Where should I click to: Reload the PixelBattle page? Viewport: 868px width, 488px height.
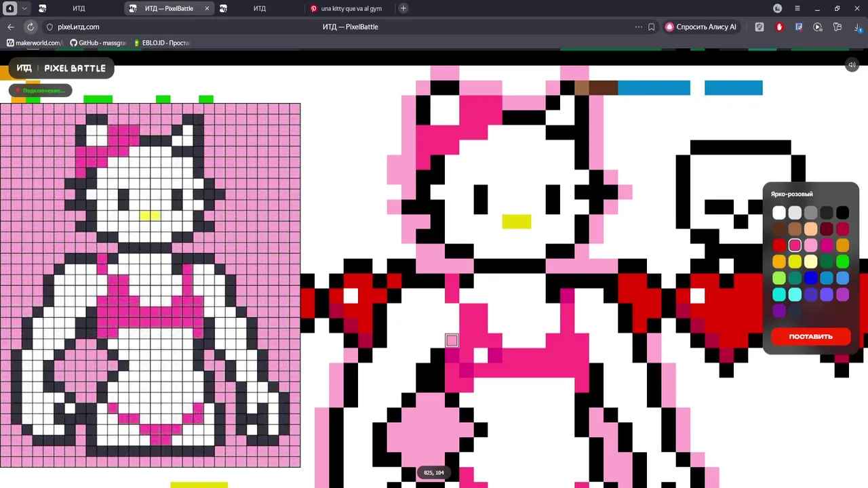(x=31, y=27)
